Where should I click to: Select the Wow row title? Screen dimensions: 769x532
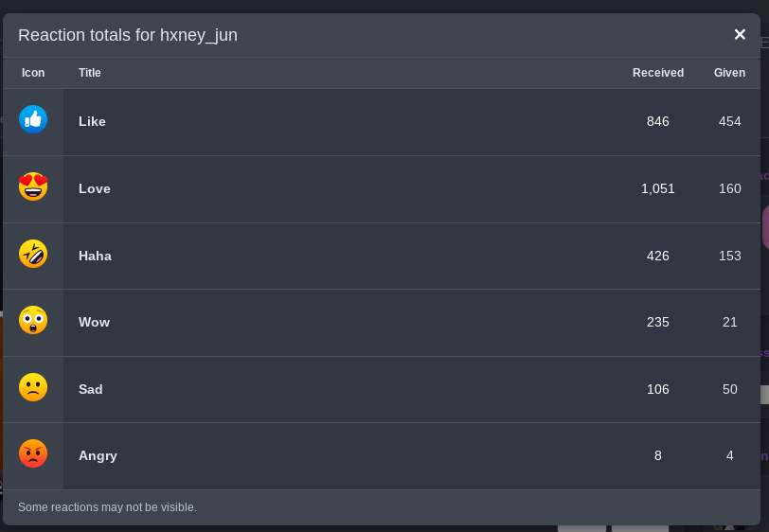[94, 322]
